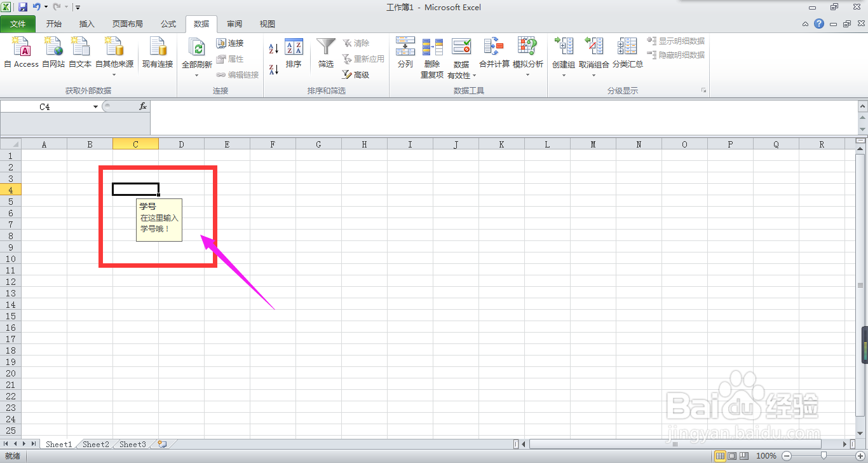Screen dimensions: 868x463
Task: Click 创建组 to group rows
Action: click(x=563, y=54)
